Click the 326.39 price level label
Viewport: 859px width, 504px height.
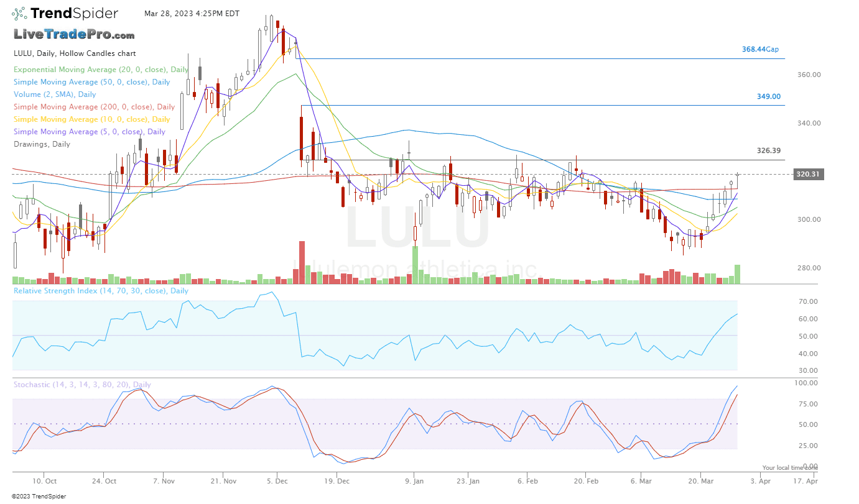(x=769, y=150)
